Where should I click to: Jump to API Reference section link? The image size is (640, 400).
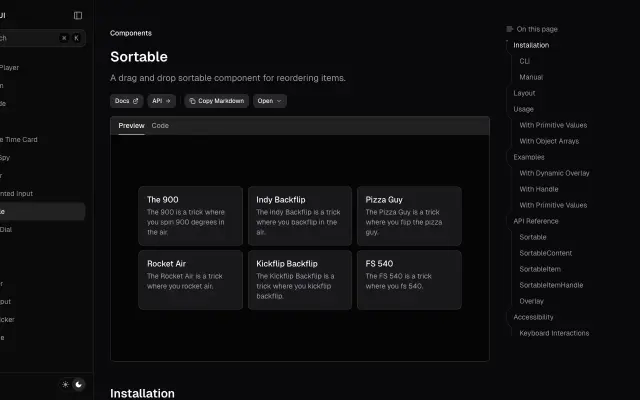(x=536, y=221)
